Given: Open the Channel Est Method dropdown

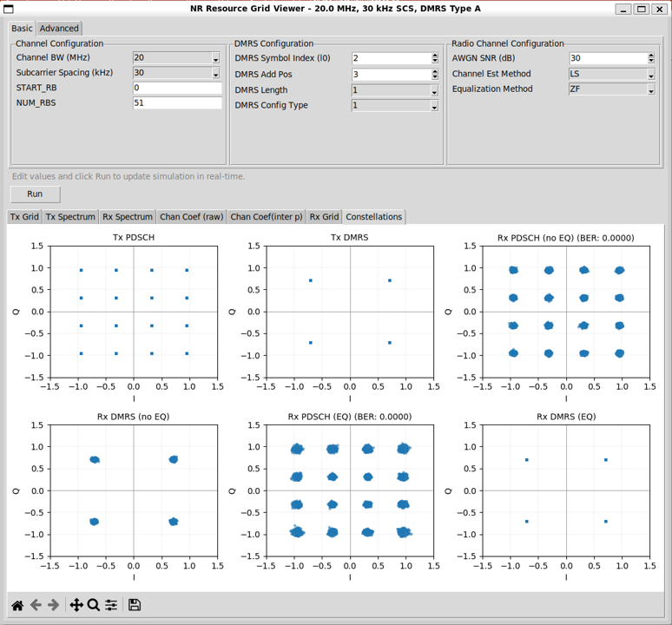Looking at the screenshot, I should 650,75.
